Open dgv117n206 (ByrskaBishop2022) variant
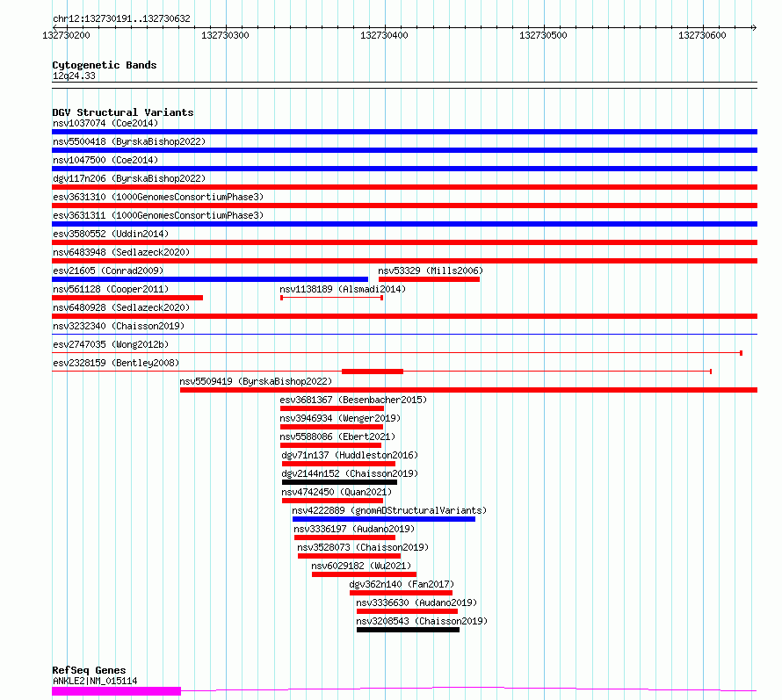 pyautogui.click(x=129, y=178)
